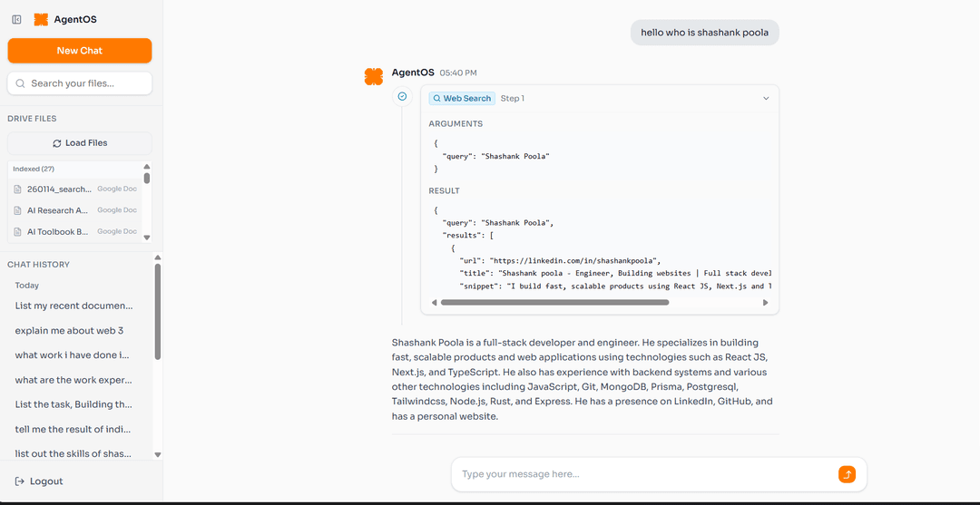Click the AgentOS avatar beside the response
Image resolution: width=980 pixels, height=505 pixels.
373,77
